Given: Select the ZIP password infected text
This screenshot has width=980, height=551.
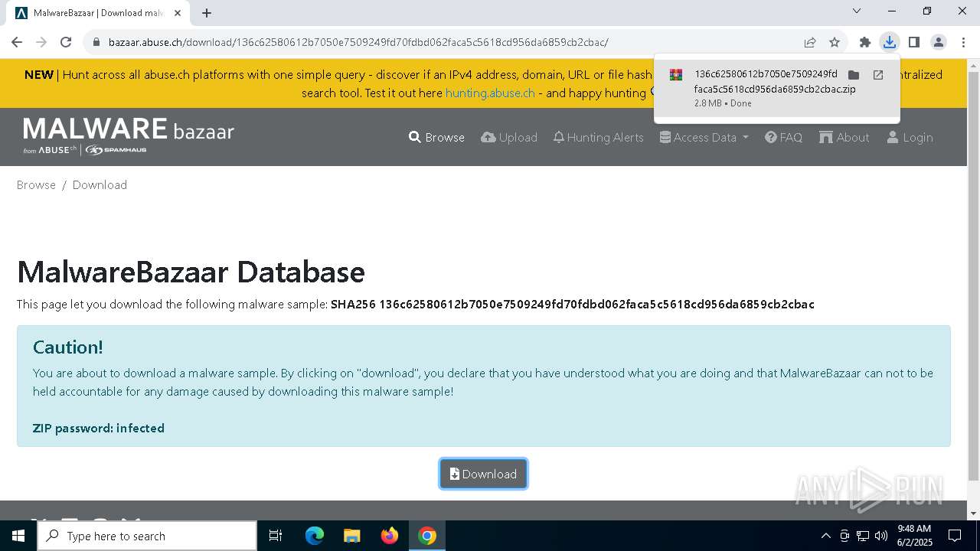Looking at the screenshot, I should pos(99,428).
